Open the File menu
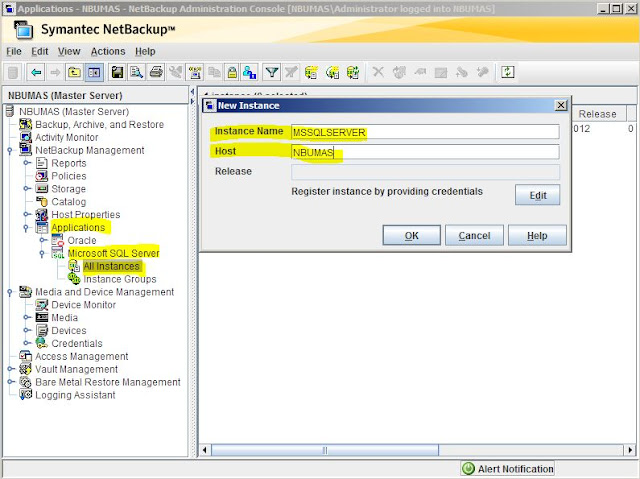 [x=14, y=51]
